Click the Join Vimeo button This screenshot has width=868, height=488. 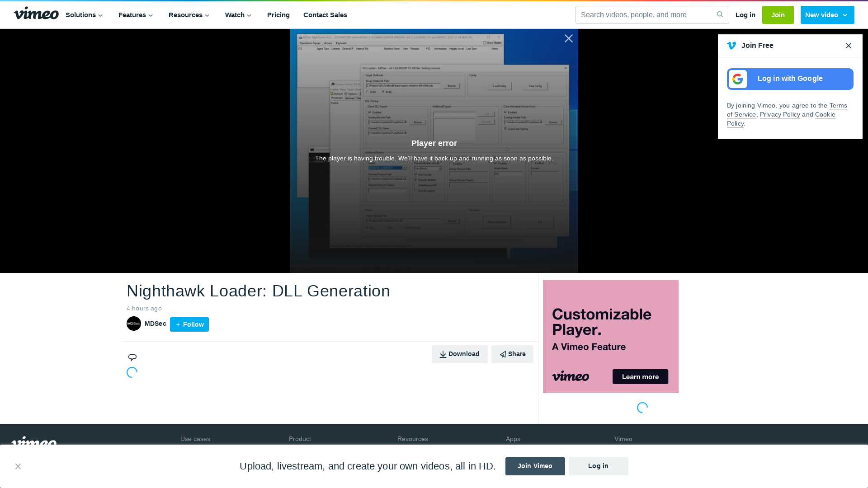click(x=535, y=466)
